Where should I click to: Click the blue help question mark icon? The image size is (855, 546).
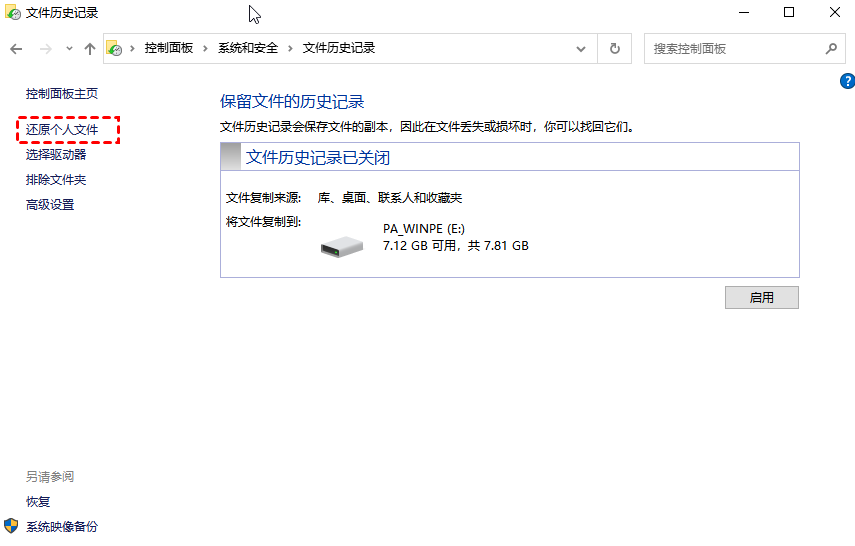tap(847, 82)
